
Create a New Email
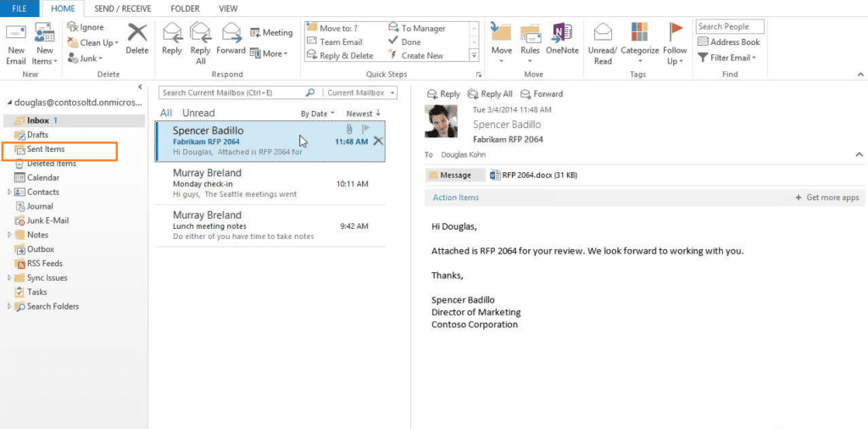pyautogui.click(x=16, y=44)
